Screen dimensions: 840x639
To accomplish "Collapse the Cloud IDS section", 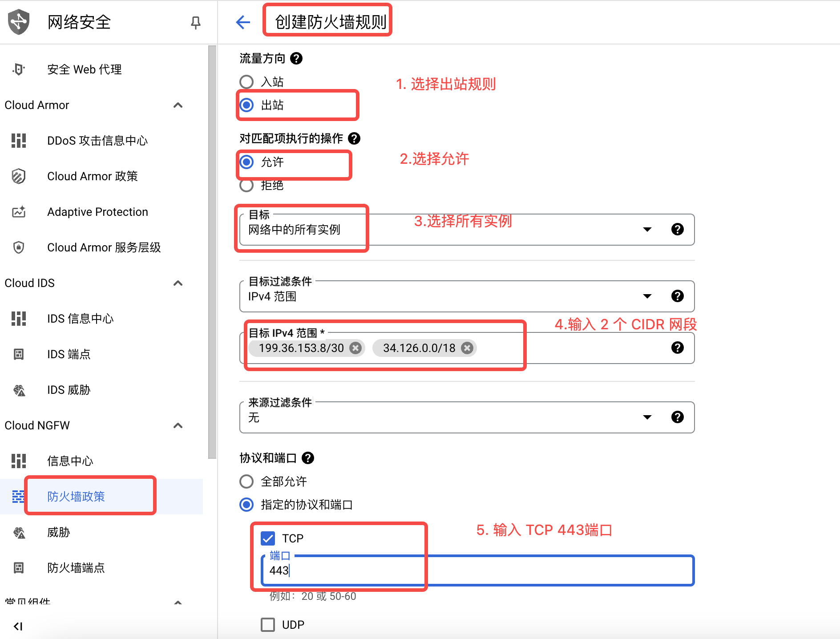I will click(x=178, y=283).
